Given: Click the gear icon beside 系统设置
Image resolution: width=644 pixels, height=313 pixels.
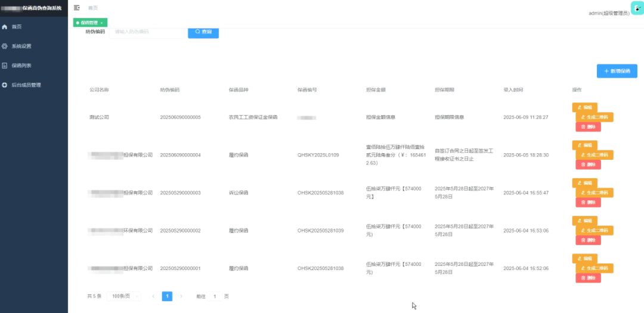Looking at the screenshot, I should click(x=5, y=46).
